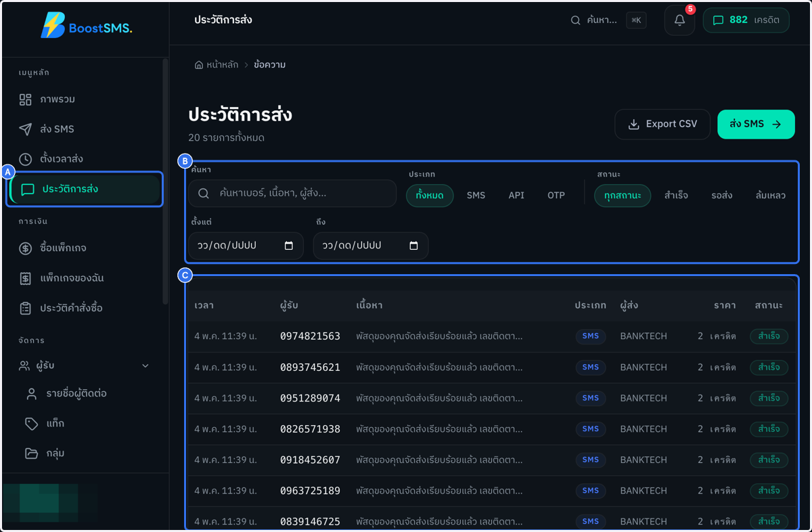Click the Export CSV button

(x=662, y=125)
